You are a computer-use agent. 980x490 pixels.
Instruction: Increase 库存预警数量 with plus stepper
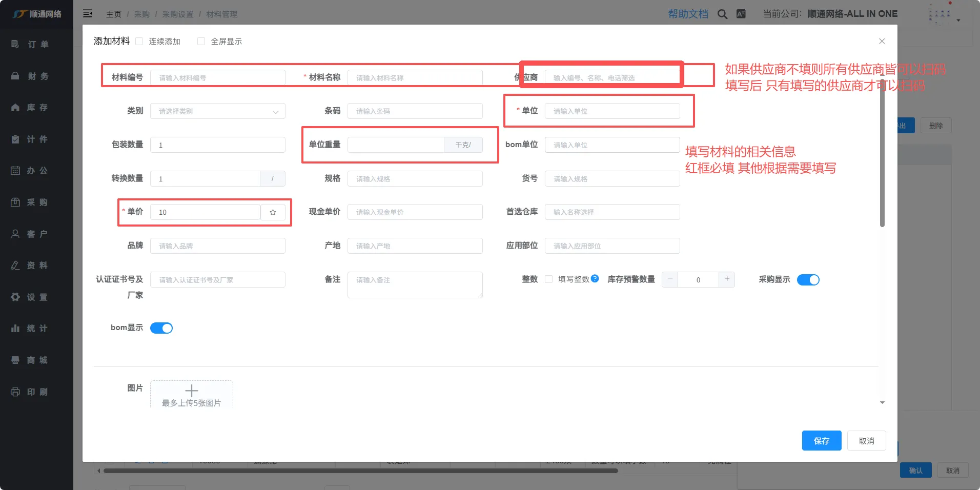[727, 279]
